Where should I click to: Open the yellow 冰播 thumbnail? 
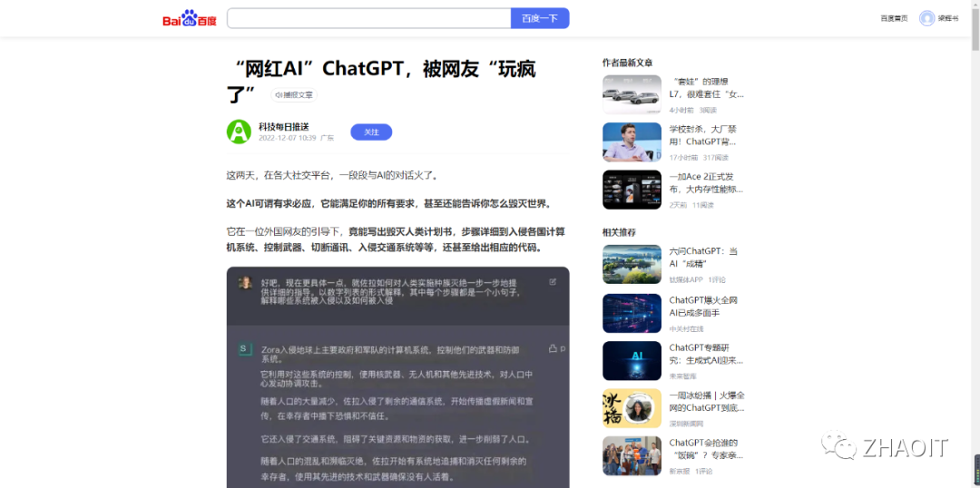pos(632,408)
